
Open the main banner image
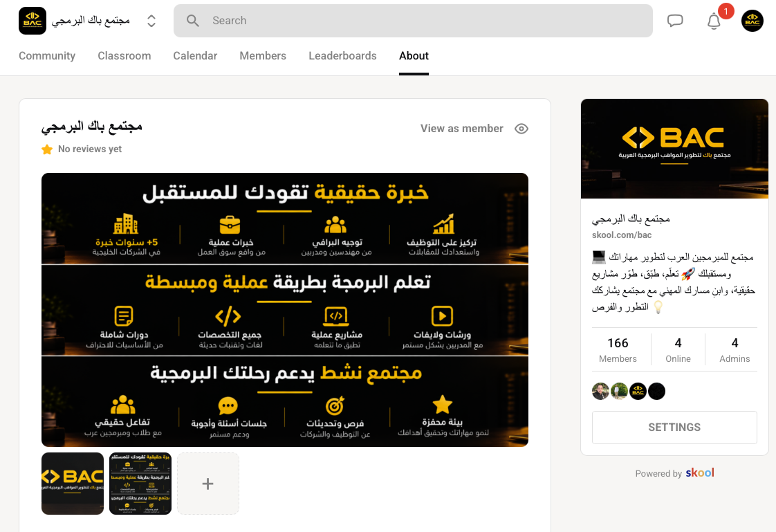pos(285,310)
